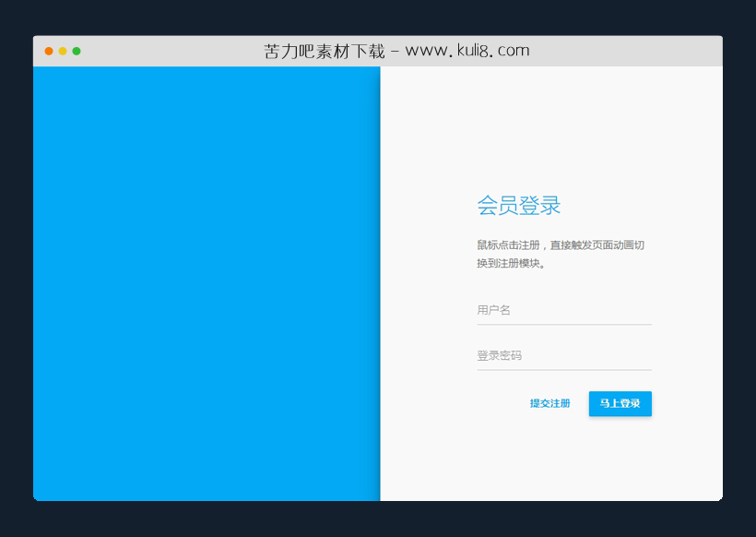This screenshot has width=756, height=537.
Task: Click the edge between blue and white panels
Action: 380,277
